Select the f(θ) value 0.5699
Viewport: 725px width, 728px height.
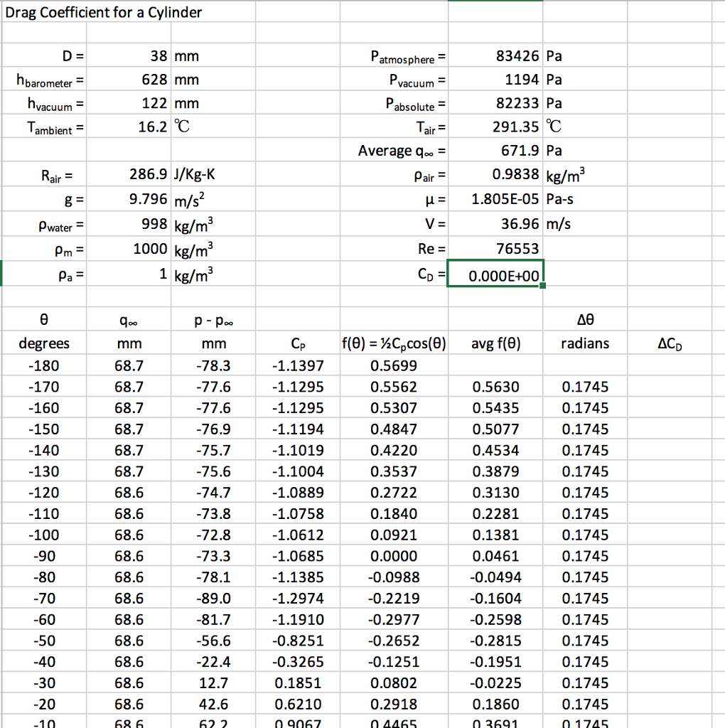point(394,366)
